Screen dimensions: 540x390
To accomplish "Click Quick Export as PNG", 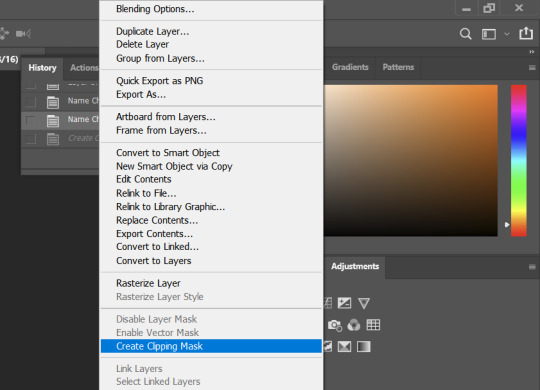I will point(211,81).
